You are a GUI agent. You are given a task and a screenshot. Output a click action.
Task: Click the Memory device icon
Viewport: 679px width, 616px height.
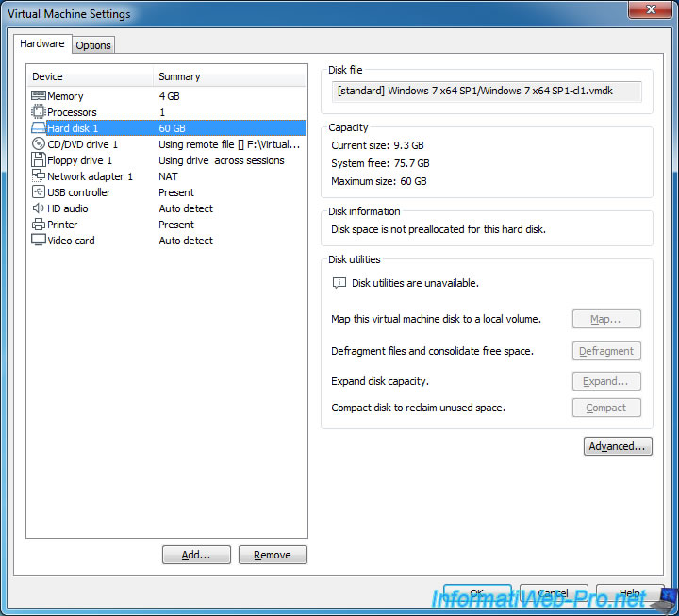tap(39, 96)
